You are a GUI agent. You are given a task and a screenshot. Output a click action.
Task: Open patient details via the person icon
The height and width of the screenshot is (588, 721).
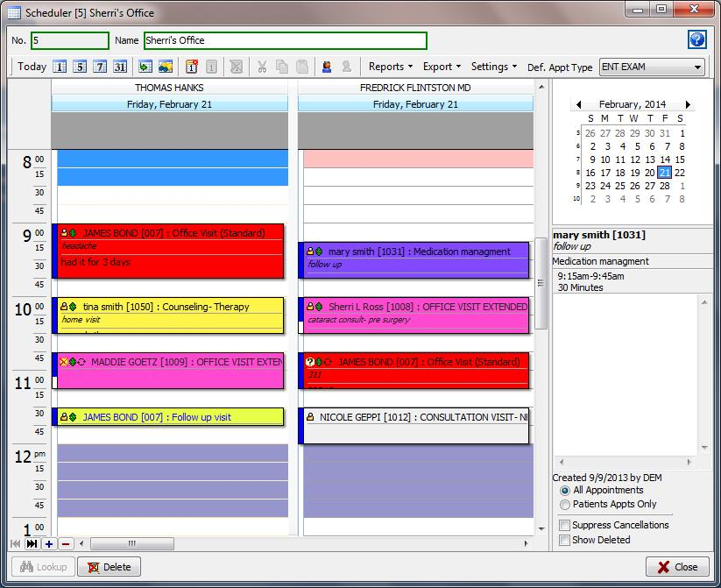pyautogui.click(x=326, y=67)
